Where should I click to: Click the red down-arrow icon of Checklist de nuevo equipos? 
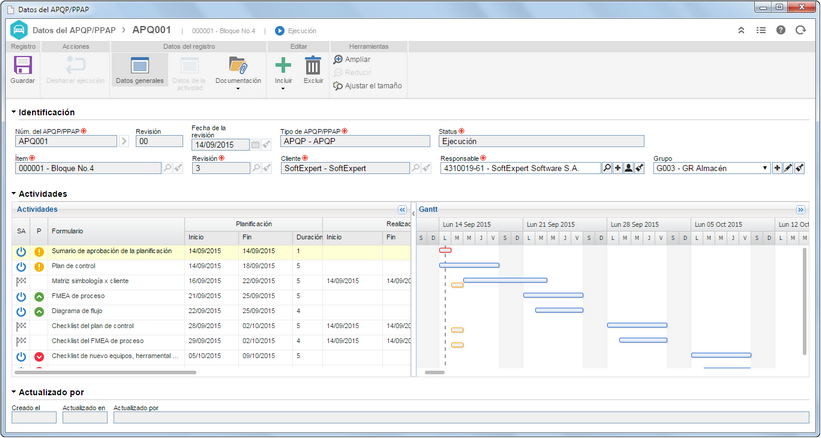(39, 356)
